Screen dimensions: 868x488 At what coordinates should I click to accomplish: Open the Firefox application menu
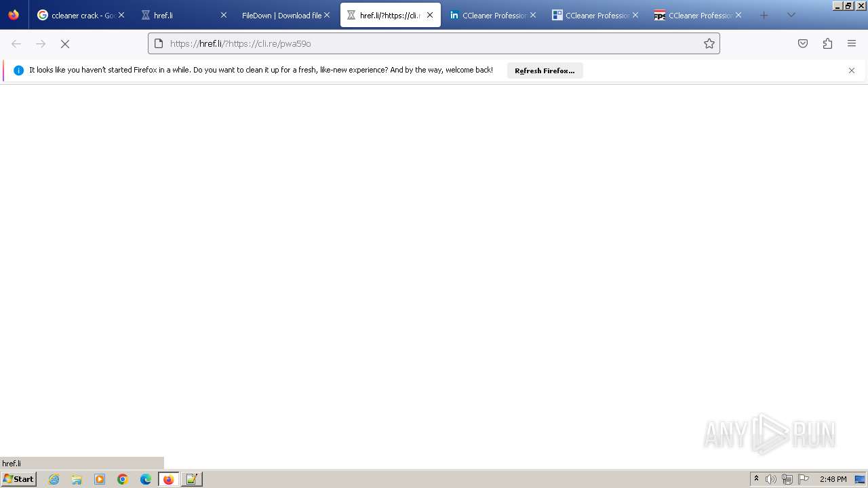coord(852,43)
